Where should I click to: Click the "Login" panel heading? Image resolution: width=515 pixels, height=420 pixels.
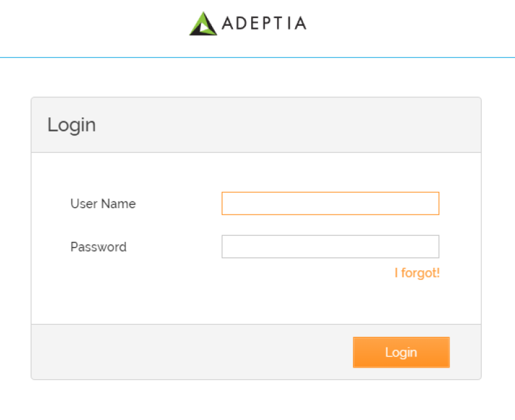coord(71,124)
